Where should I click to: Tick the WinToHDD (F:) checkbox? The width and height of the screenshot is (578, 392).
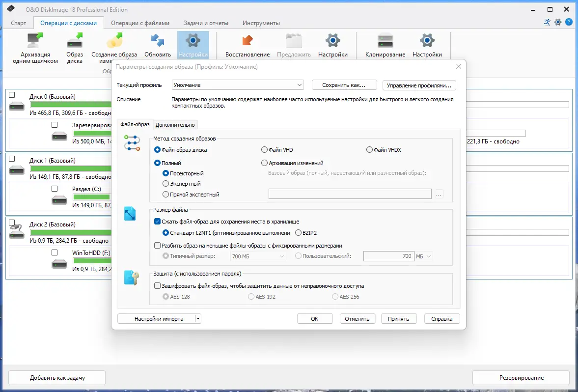[x=55, y=252]
